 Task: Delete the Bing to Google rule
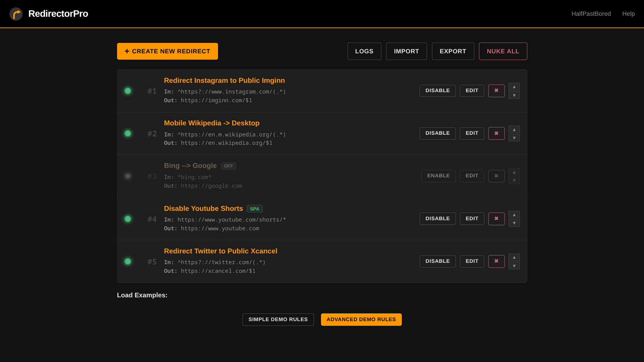[496, 176]
